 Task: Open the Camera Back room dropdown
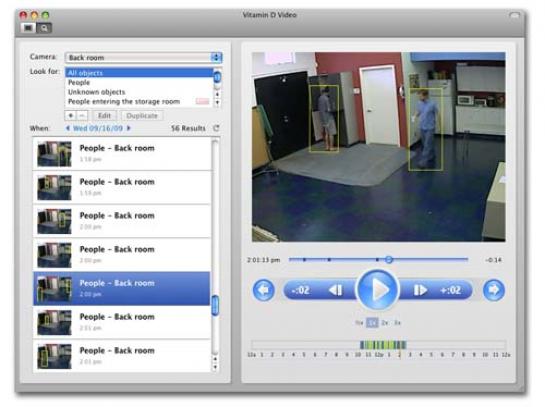(144, 57)
